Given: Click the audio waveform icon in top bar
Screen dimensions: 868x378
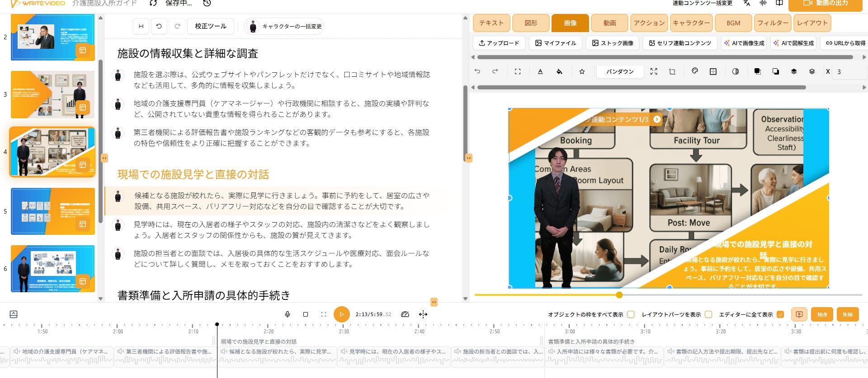Looking at the screenshot, I should click(763, 3).
